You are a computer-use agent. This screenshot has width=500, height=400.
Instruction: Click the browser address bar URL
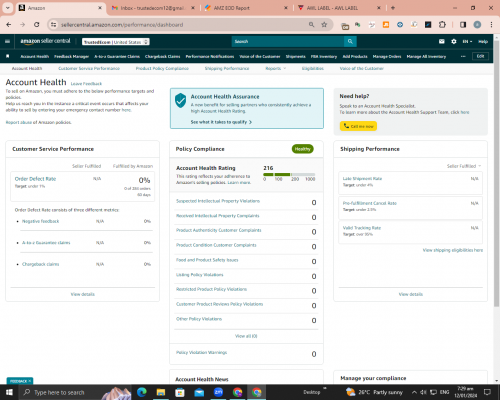(122, 25)
